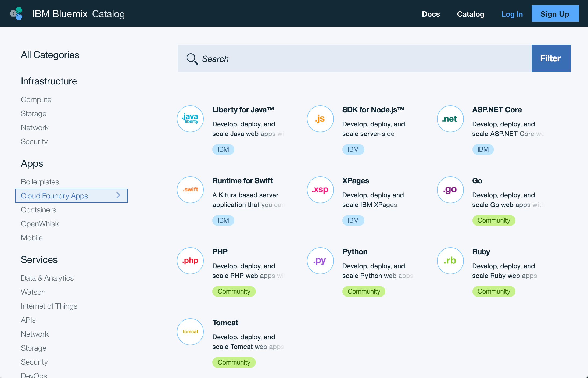Expand the Cloud Foundry Apps chevron
The image size is (588, 378).
coord(118,195)
